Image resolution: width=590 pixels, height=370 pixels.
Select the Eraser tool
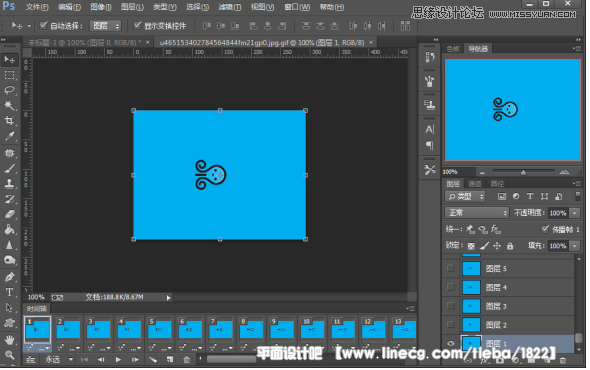[x=9, y=214]
